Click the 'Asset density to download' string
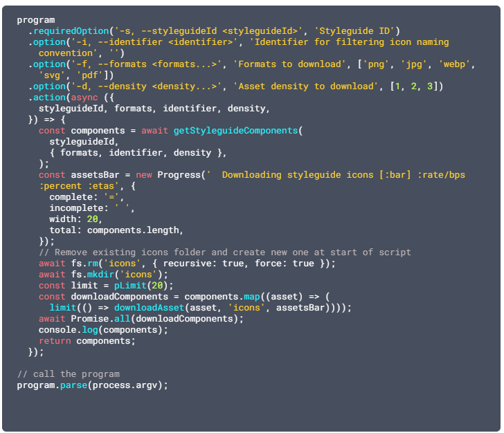This screenshot has width=504, height=433. coord(305,86)
